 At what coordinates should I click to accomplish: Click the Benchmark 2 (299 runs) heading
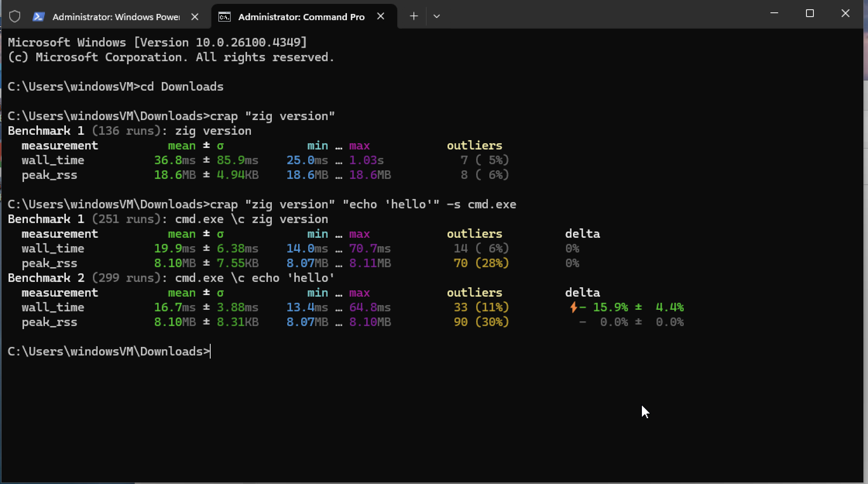tap(84, 278)
